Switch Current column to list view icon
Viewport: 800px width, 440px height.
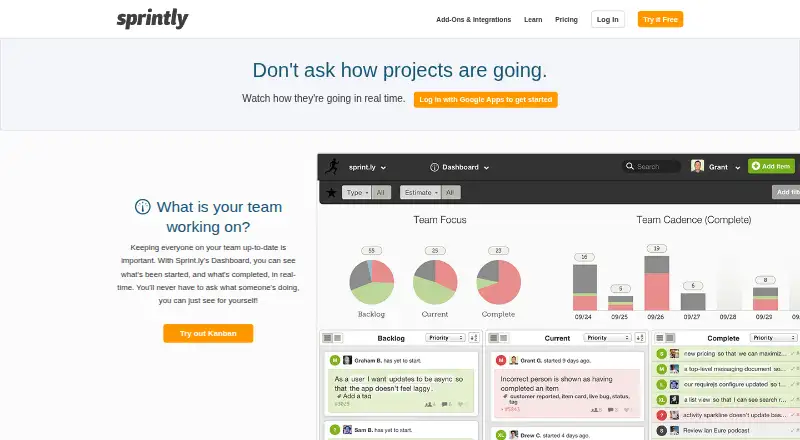click(493, 338)
